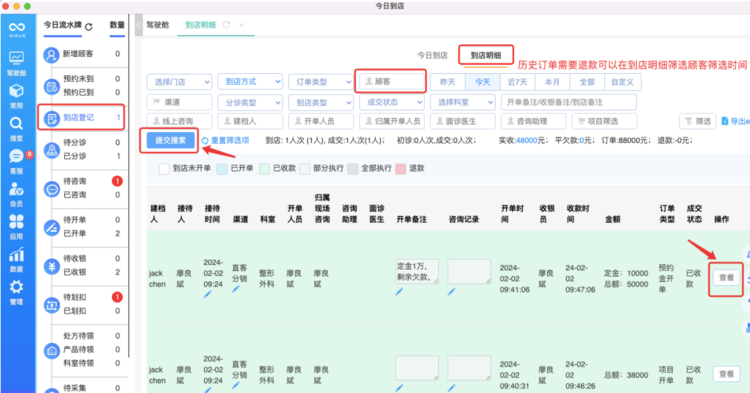This screenshot has height=393, width=750.
Task: Select the 本月 date range
Action: pyautogui.click(x=552, y=82)
